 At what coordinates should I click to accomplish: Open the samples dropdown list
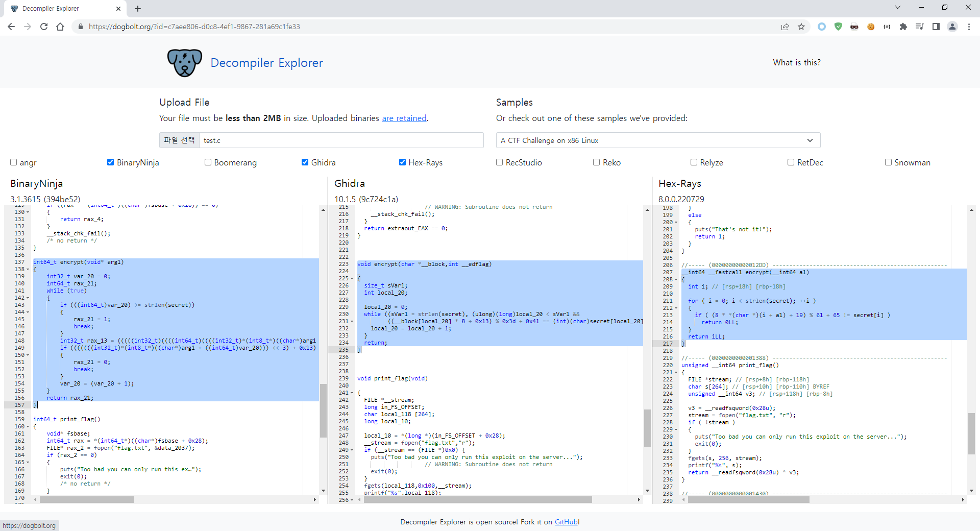pyautogui.click(x=658, y=140)
